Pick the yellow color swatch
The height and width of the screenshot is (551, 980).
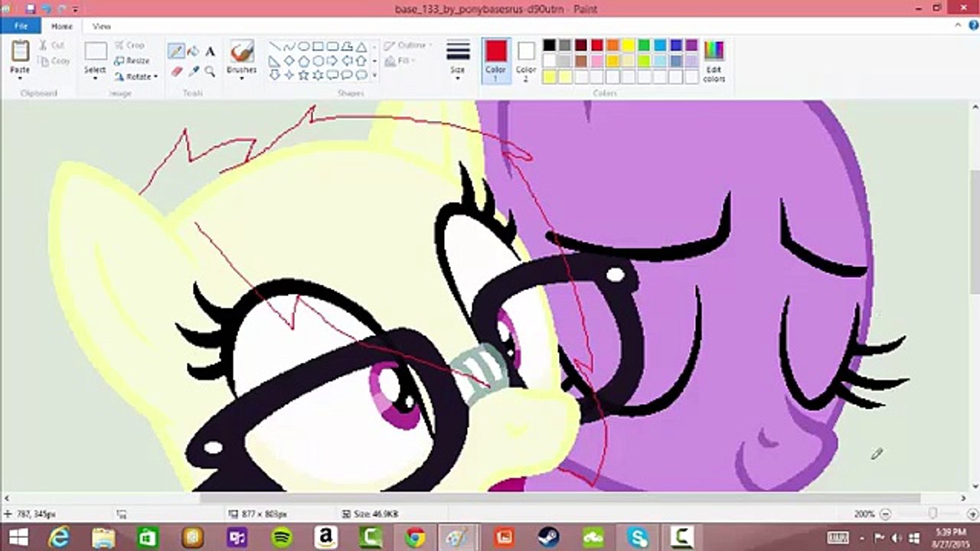point(629,45)
